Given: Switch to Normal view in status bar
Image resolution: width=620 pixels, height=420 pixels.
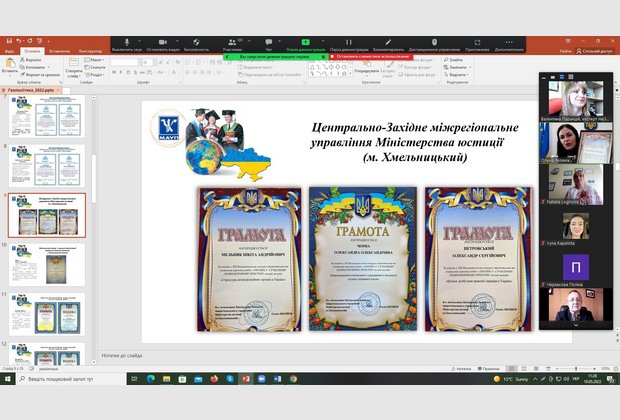Looking at the screenshot, I should (512, 369).
